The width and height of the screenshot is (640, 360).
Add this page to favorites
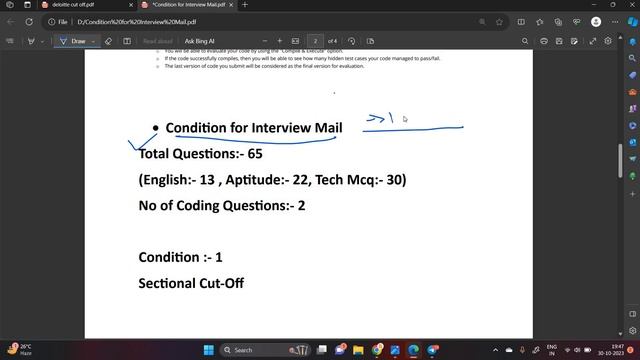[499, 22]
